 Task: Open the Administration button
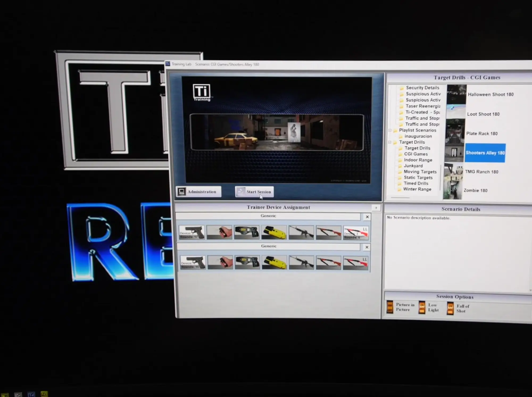click(198, 192)
